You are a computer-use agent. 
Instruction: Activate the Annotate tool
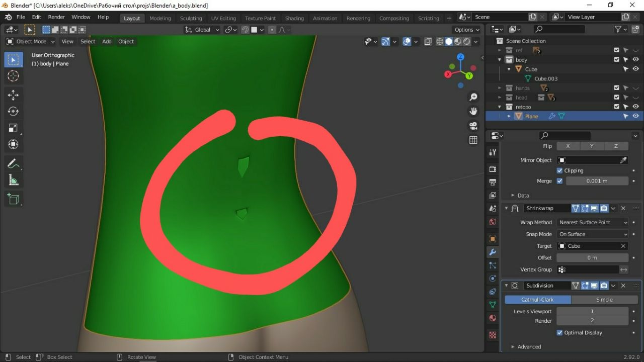[x=14, y=163]
